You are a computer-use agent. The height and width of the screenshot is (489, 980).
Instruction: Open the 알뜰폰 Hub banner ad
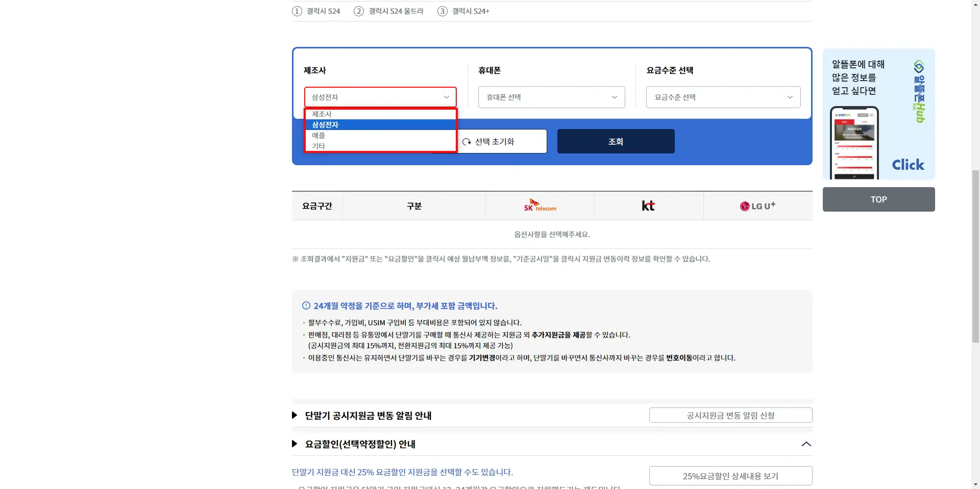(x=878, y=114)
